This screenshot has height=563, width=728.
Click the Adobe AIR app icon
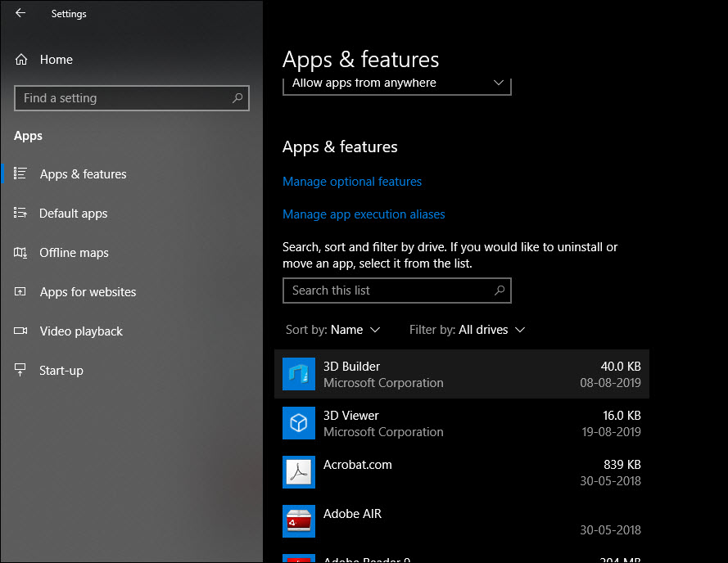tap(299, 521)
